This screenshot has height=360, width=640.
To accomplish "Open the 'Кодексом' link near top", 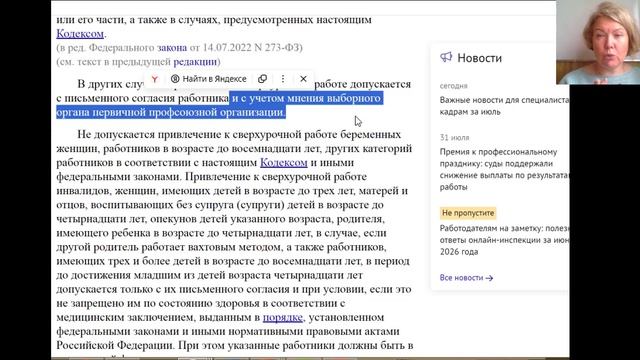I will (80, 33).
